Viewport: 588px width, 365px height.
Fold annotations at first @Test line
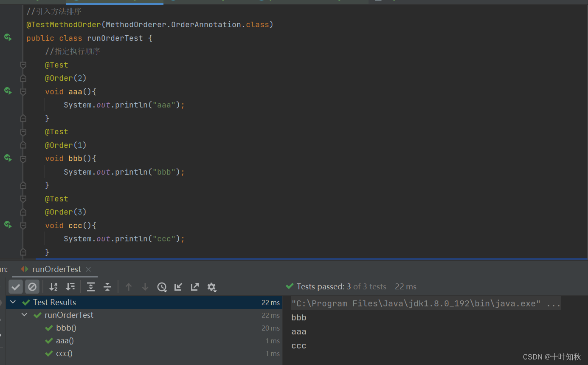23,65
